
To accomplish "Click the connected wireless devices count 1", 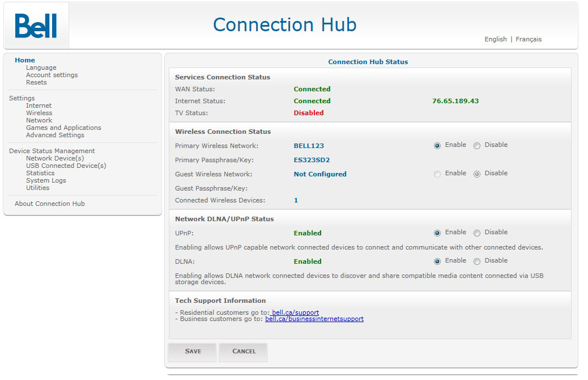I will pos(296,200).
